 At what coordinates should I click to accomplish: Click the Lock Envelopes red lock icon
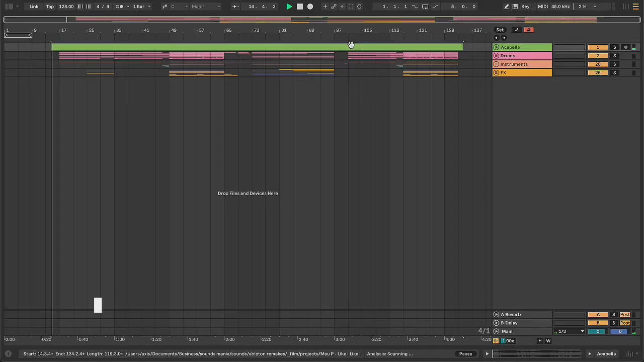tap(528, 30)
